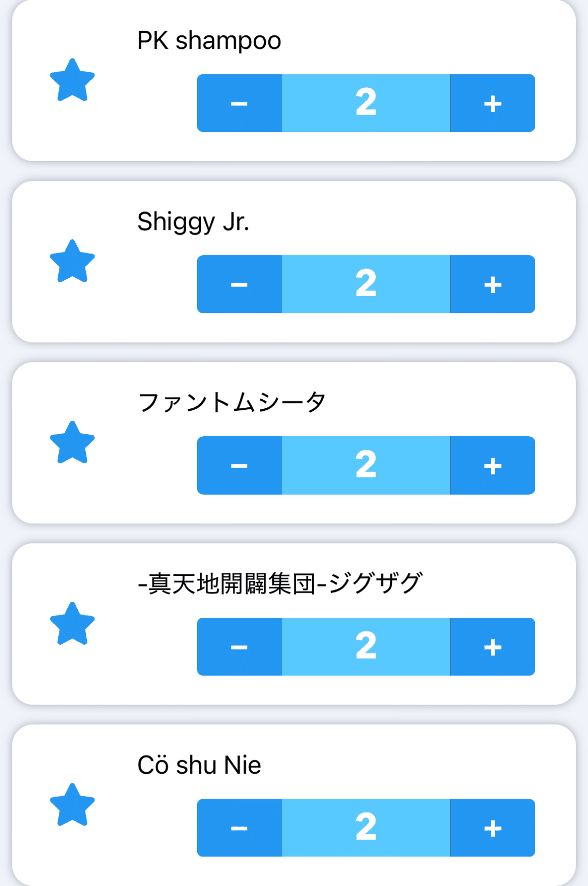This screenshot has width=588, height=886.
Task: Tap minus on the -真天地開闢集団-ジグザグ card
Action: [x=239, y=647]
